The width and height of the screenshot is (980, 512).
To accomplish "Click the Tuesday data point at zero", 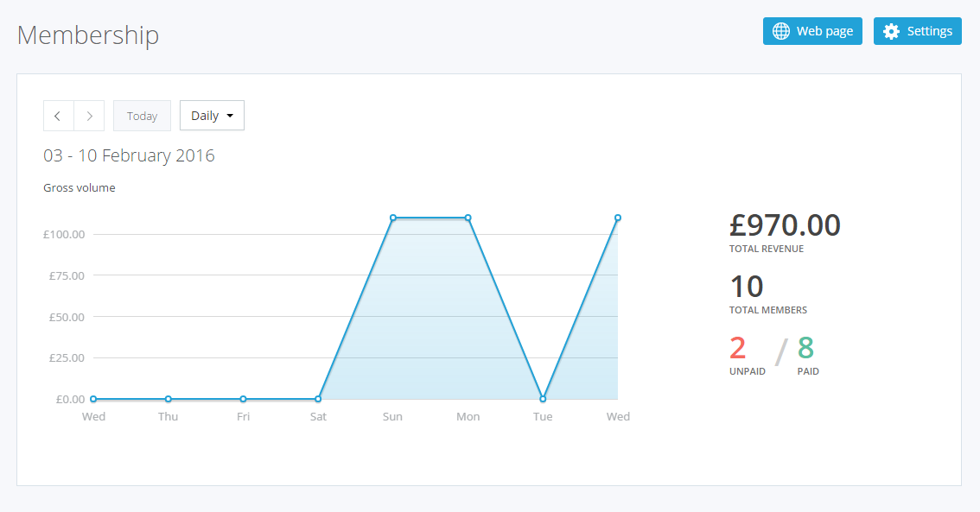I will (x=543, y=399).
